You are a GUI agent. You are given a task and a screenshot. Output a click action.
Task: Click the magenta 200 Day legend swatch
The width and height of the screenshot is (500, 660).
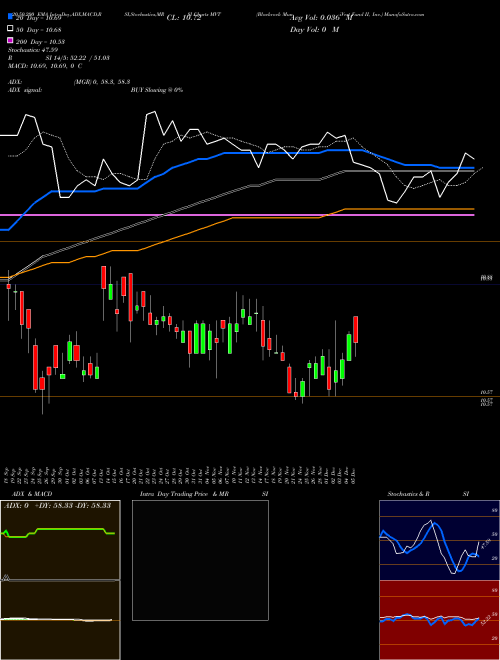click(x=10, y=40)
